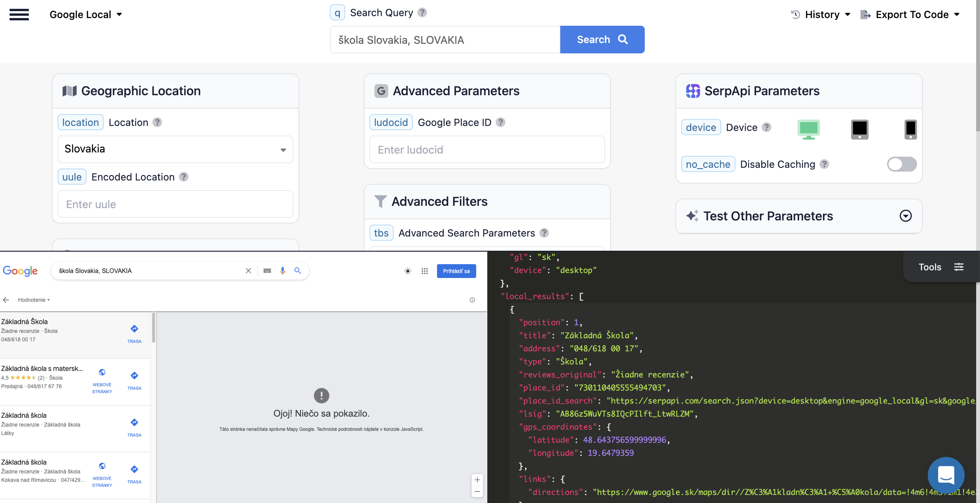This screenshot has height=503, width=980.
Task: Select the tablet device option
Action: pos(859,129)
